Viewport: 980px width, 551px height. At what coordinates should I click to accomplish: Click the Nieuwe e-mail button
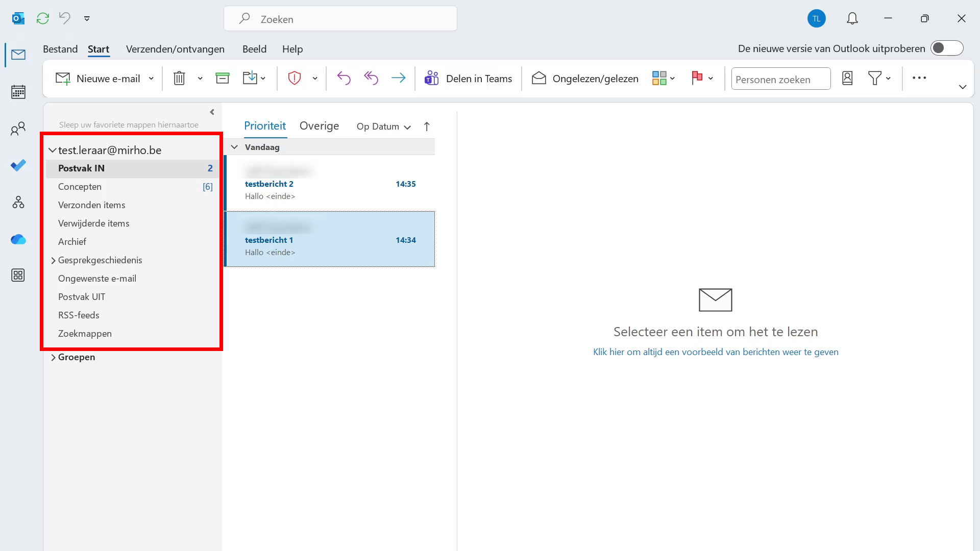99,79
